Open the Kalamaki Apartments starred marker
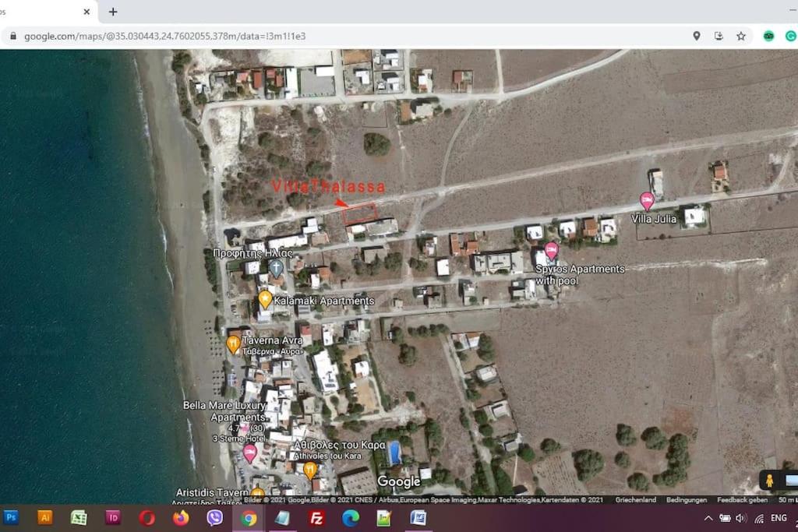 coord(265,299)
